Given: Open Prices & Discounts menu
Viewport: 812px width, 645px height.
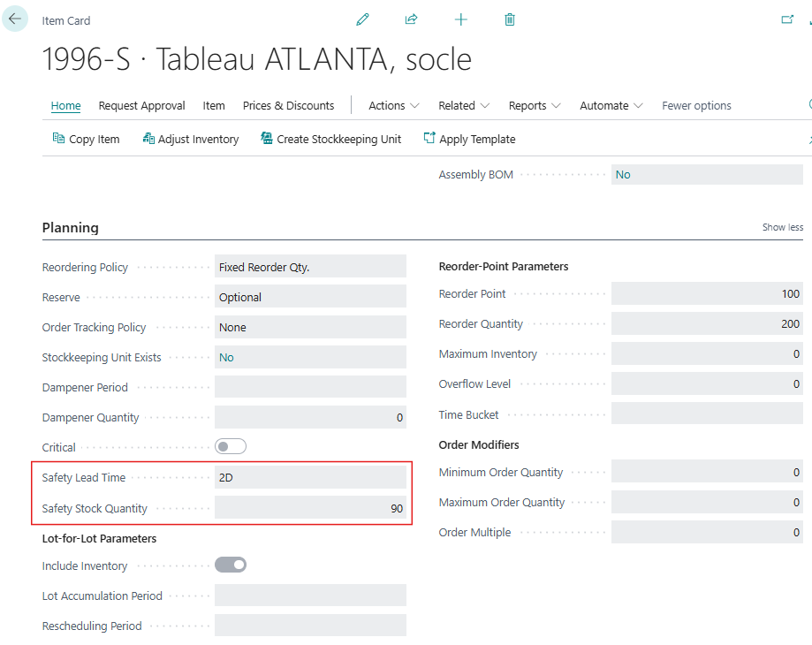Looking at the screenshot, I should coord(288,106).
